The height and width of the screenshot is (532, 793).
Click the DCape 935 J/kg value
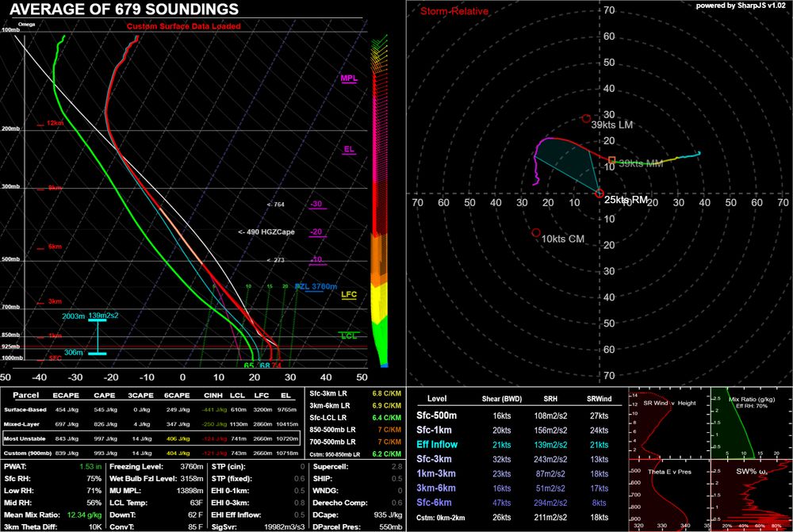[x=388, y=515]
